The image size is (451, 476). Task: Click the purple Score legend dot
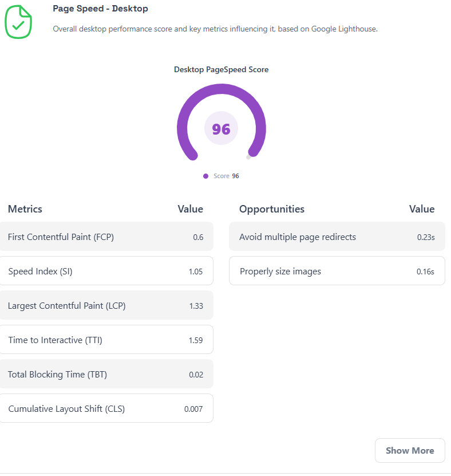(x=205, y=176)
